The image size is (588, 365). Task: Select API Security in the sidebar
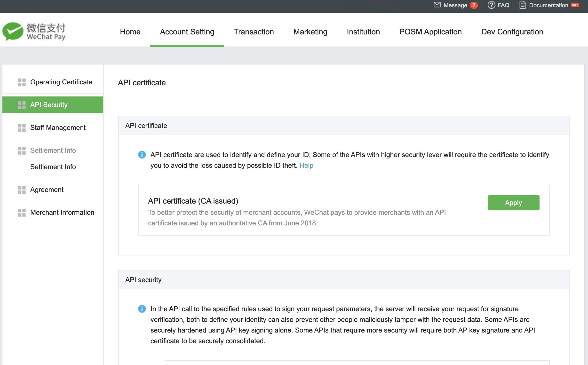49,105
